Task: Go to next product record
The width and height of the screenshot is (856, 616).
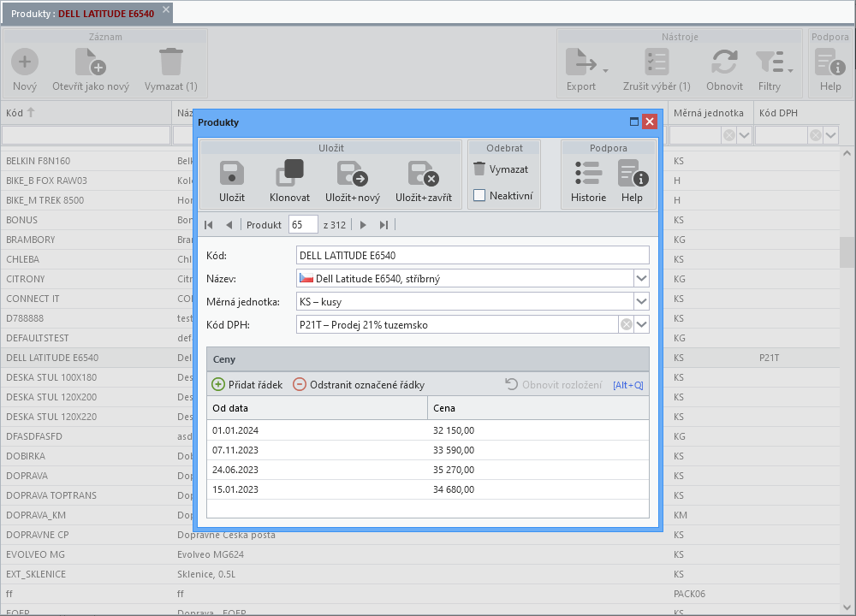Action: (363, 225)
